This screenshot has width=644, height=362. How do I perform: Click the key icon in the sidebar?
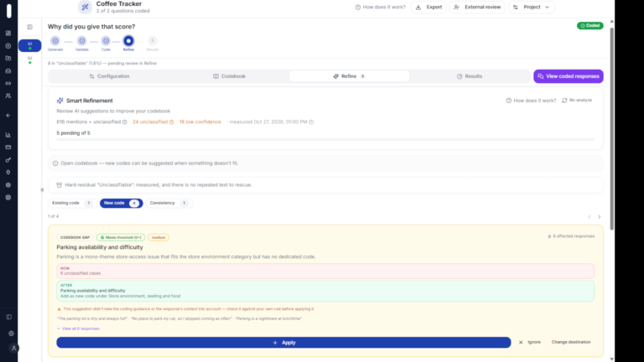pyautogui.click(x=8, y=160)
